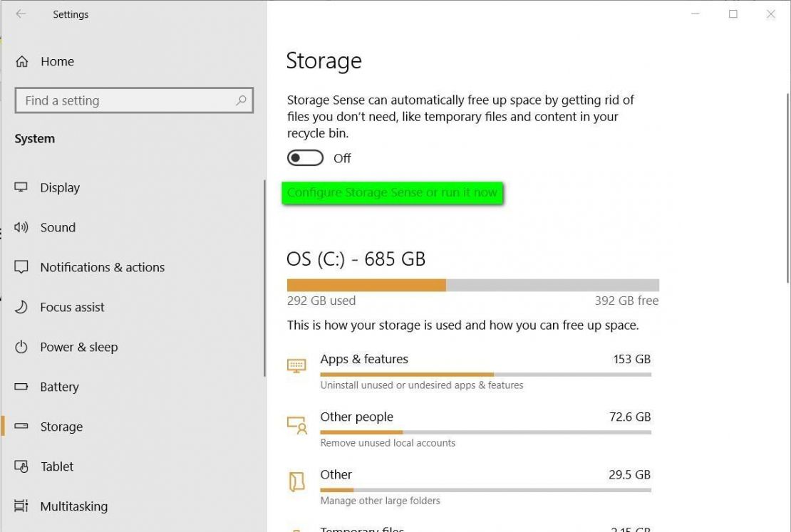Turn on the Storage Sense toggle
This screenshot has height=532, width=791.
pos(305,158)
